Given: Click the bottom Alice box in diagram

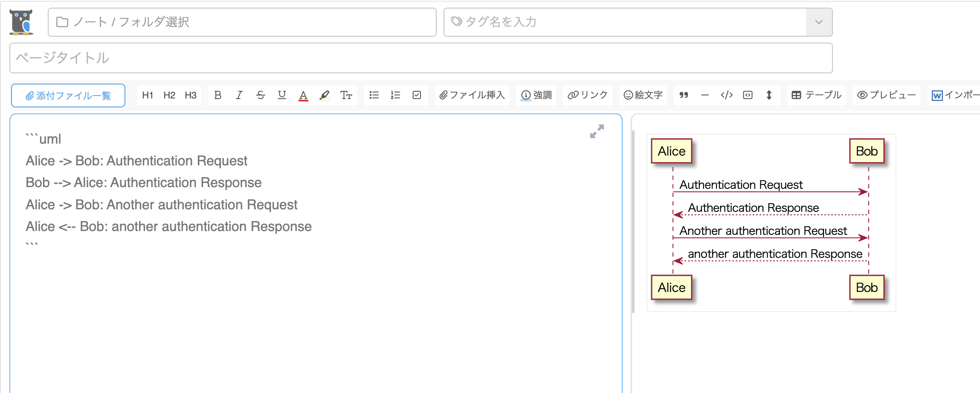Looking at the screenshot, I should [672, 287].
